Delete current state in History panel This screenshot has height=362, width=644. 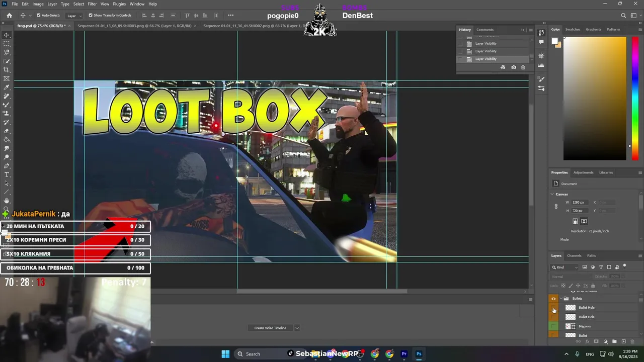[523, 67]
